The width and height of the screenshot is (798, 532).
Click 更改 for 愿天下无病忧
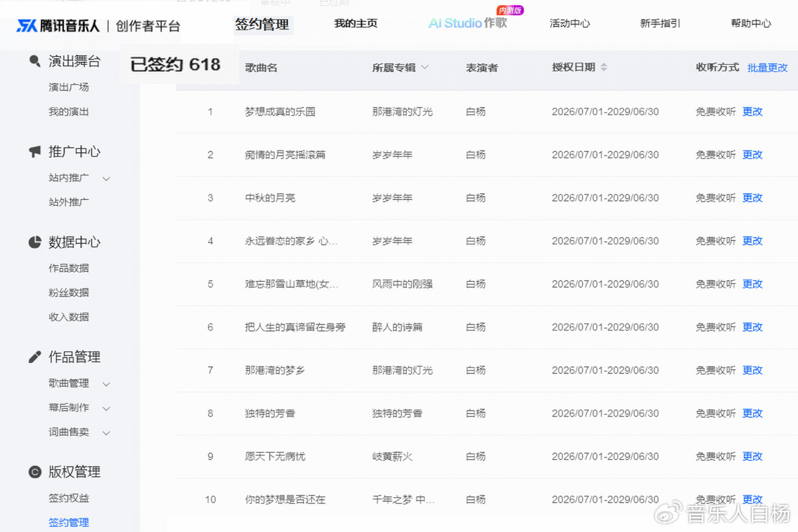752,456
